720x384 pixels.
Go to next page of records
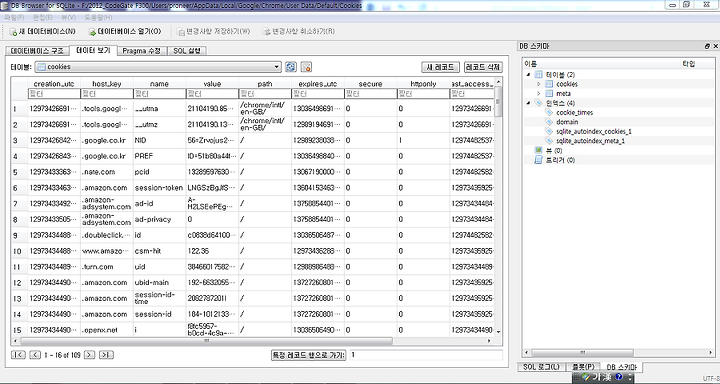coord(90,355)
